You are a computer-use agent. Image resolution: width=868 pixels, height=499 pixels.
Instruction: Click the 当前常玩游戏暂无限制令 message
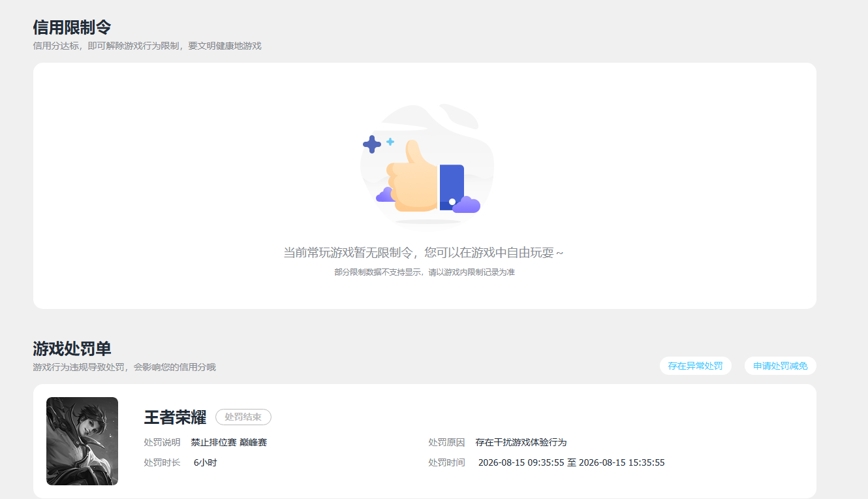tap(424, 252)
